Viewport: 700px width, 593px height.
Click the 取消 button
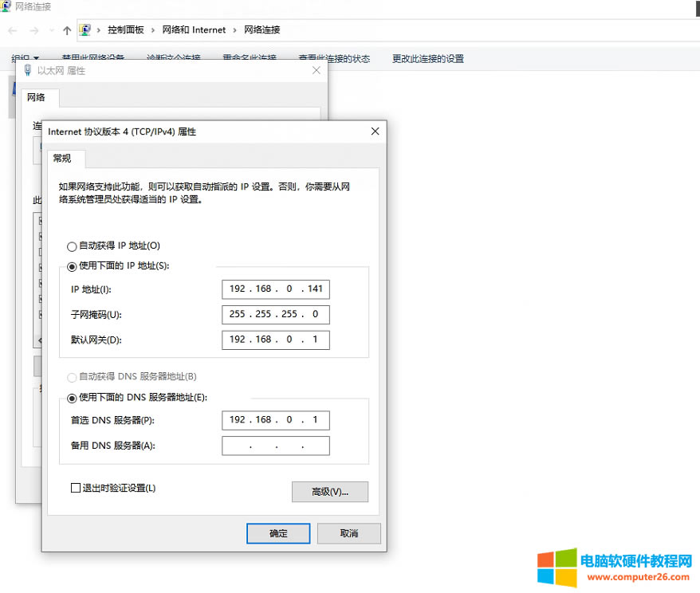click(x=348, y=533)
